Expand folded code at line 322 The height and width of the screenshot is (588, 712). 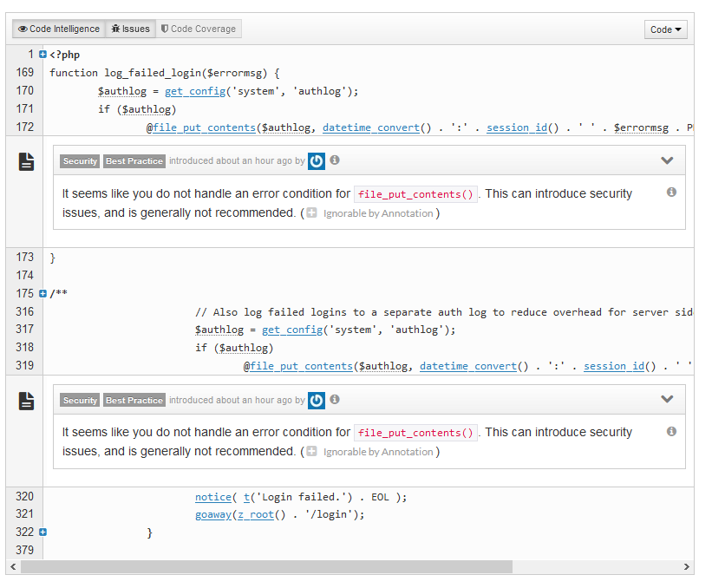tap(42, 532)
